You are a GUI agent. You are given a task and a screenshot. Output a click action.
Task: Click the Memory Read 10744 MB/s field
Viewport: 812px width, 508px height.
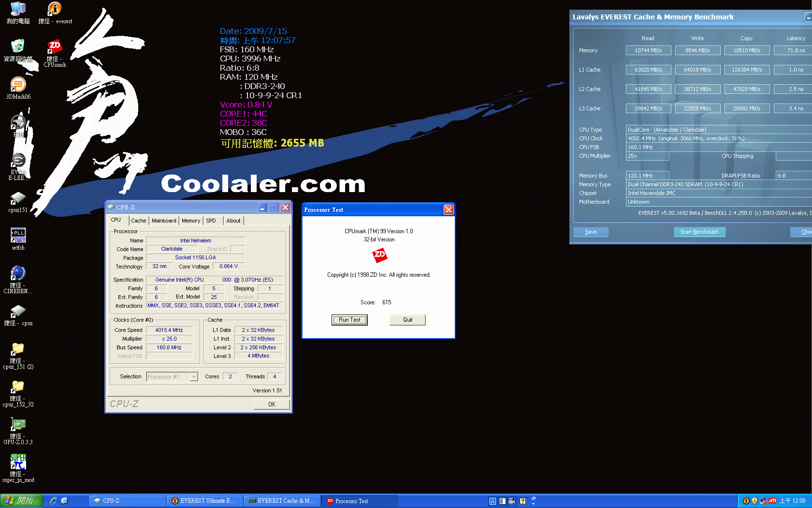[648, 50]
